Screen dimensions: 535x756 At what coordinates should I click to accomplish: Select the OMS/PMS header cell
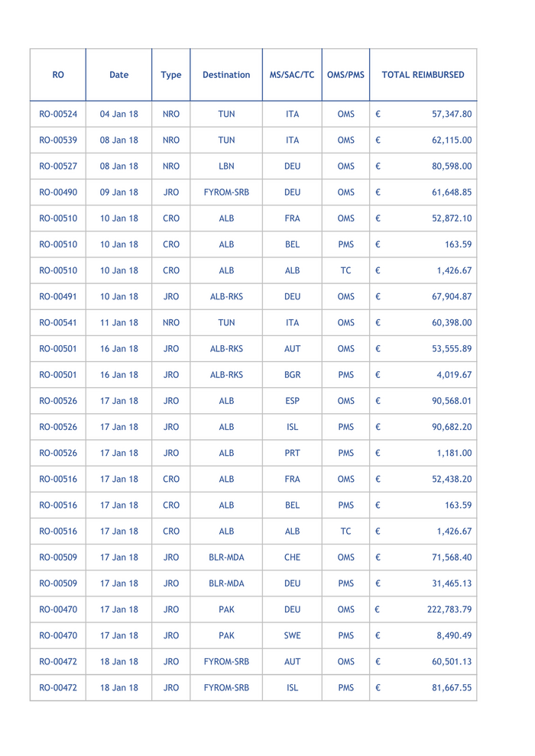coord(345,75)
